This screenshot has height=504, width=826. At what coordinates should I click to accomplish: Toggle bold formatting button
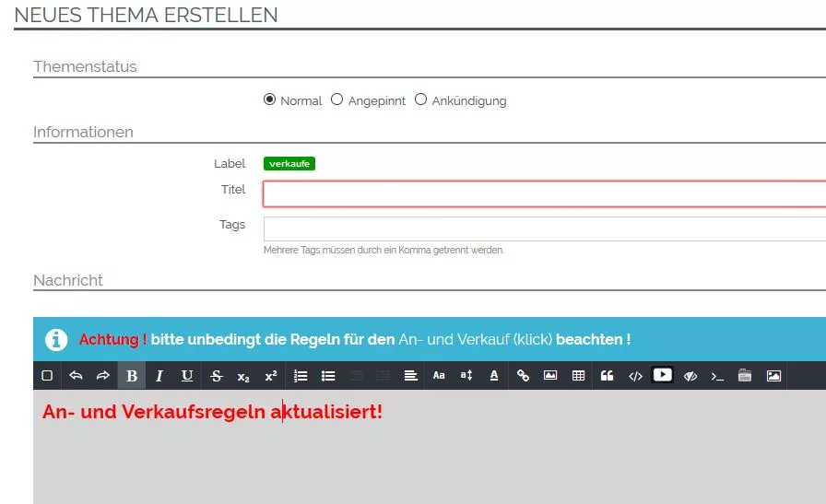[132, 376]
